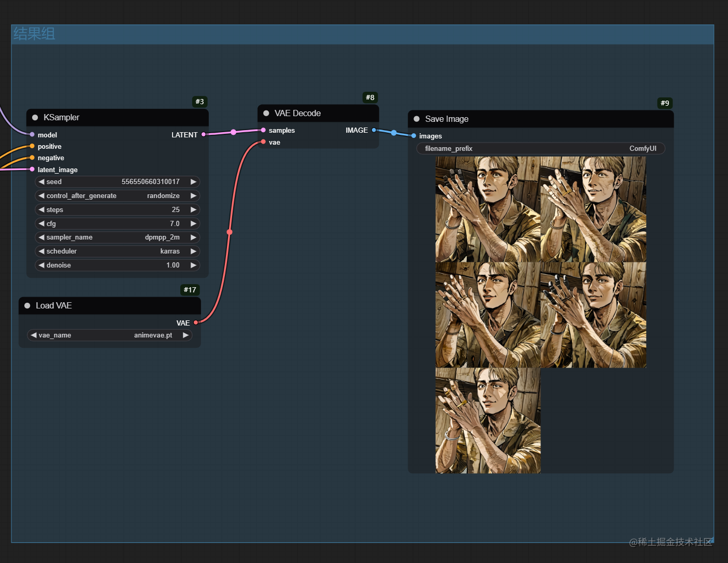Increase the steps value

pyautogui.click(x=193, y=210)
